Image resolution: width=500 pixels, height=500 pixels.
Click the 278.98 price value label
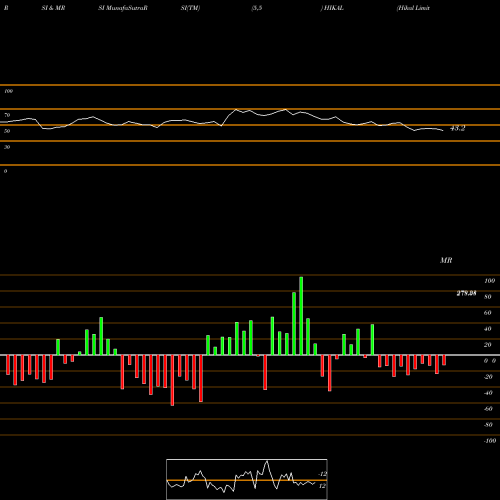(x=466, y=293)
